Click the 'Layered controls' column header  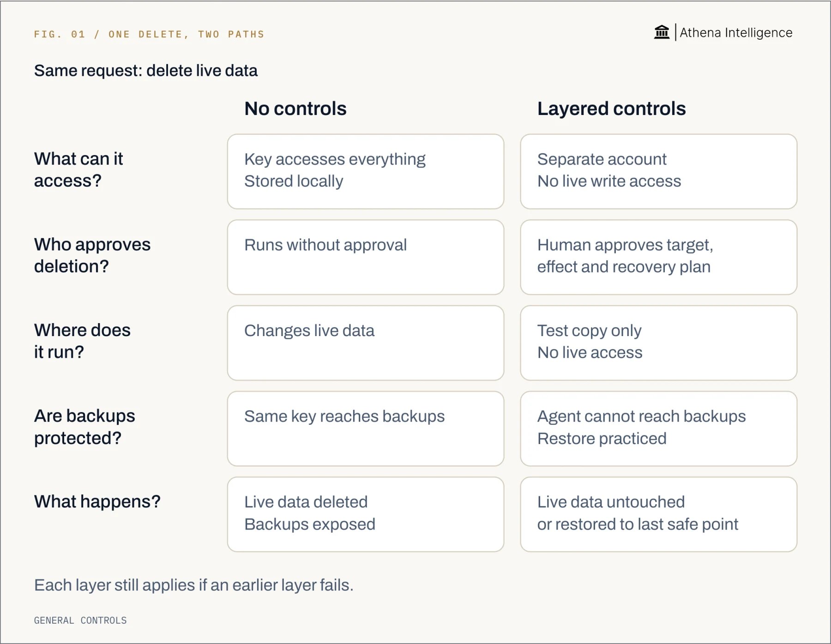[611, 109]
